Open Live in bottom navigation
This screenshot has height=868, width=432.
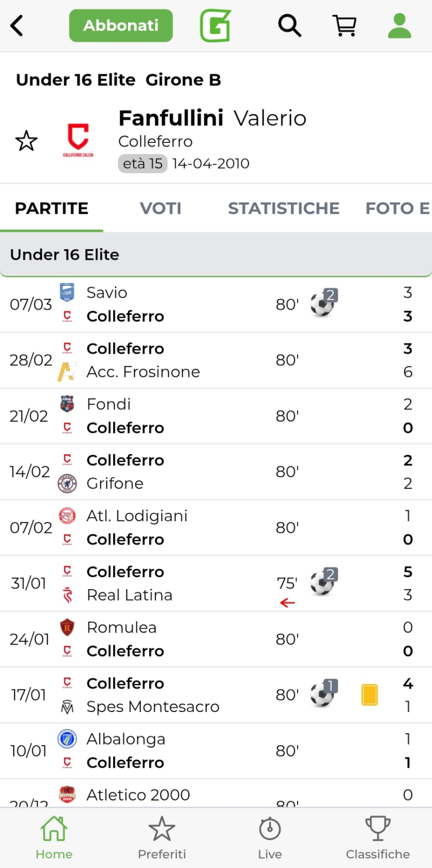click(270, 837)
